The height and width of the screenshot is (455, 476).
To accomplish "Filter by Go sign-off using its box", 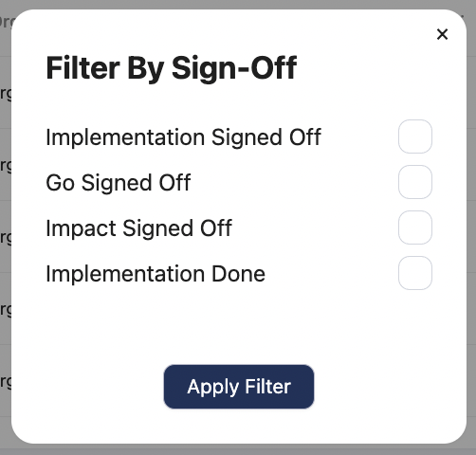I will coord(415,182).
